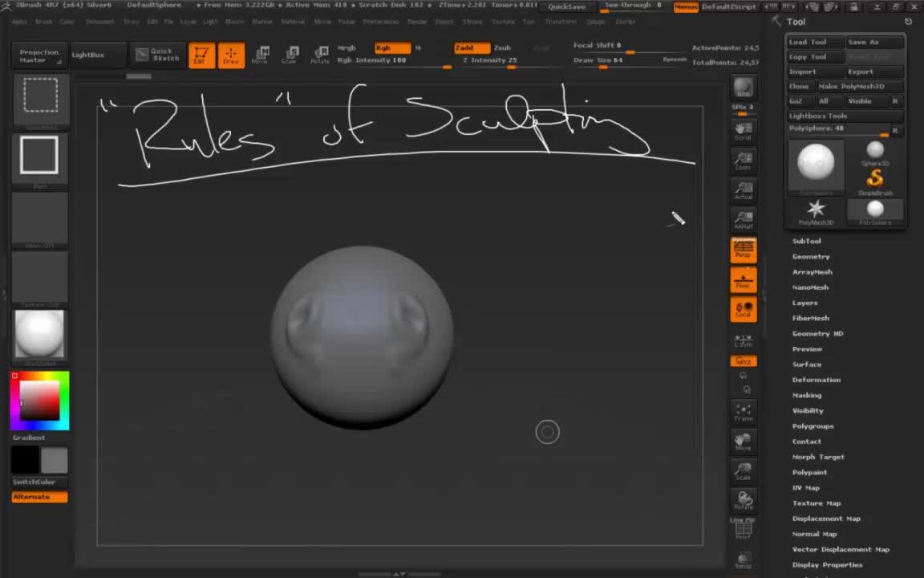Viewport: 924px width, 578px height.
Task: Toggle Rgb painting mode
Action: pos(392,48)
